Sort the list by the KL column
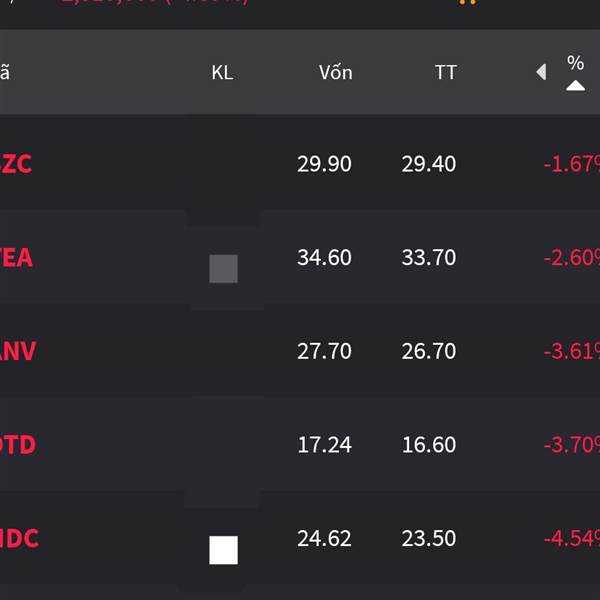The width and height of the screenshot is (600, 600). point(222,72)
